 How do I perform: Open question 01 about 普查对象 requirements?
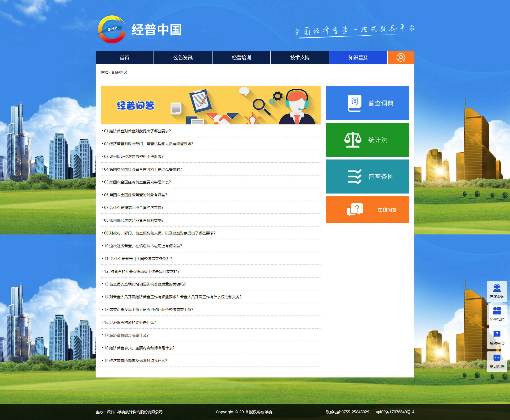[137, 131]
